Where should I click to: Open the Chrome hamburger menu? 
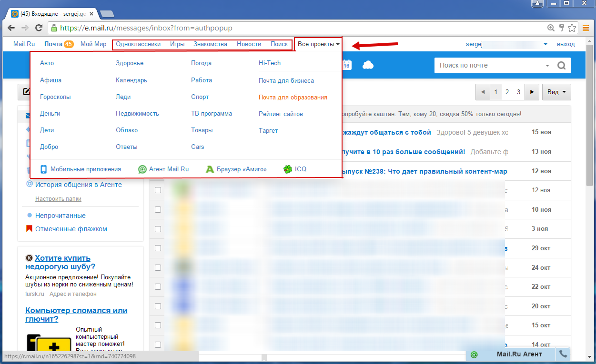(586, 28)
